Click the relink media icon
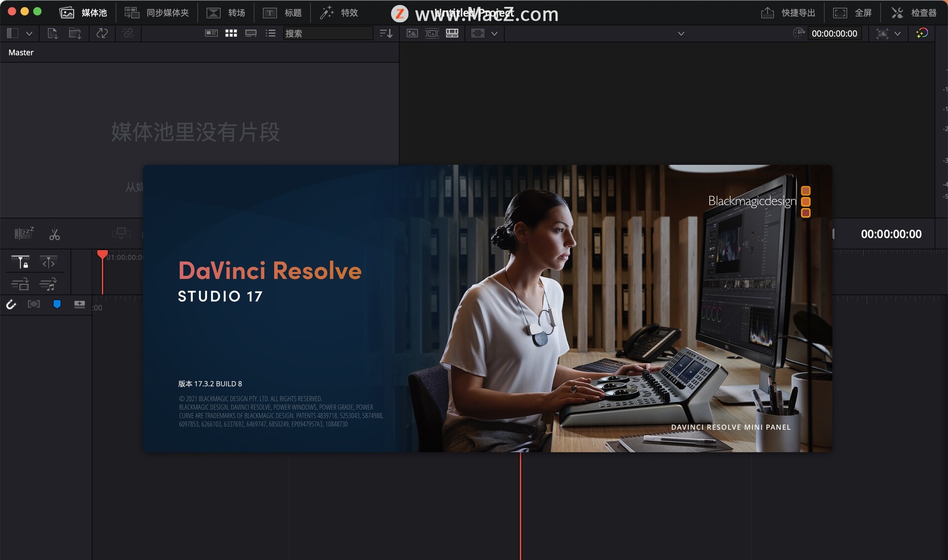Image resolution: width=948 pixels, height=560 pixels. (x=128, y=34)
